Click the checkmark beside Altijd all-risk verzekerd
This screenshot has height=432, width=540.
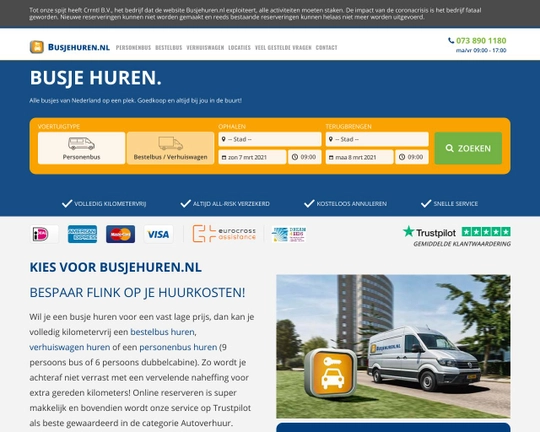185,204
